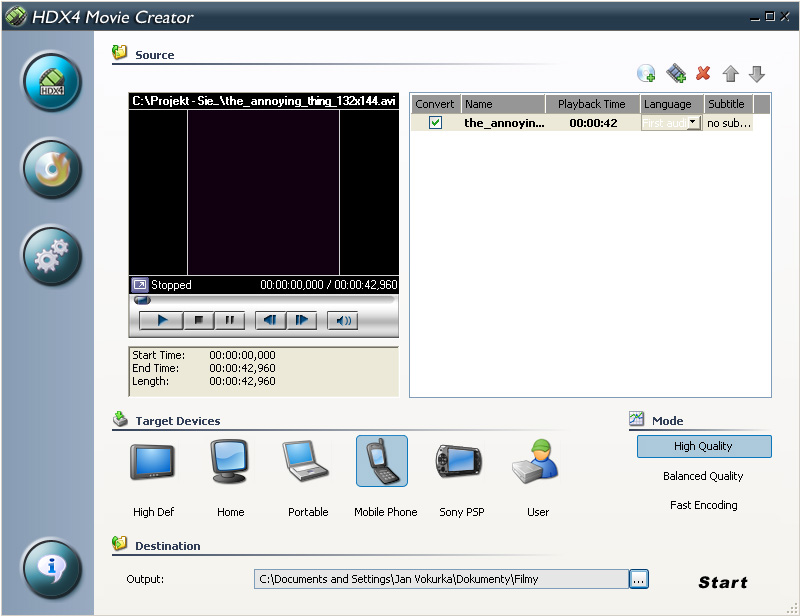Select the the_annoyin... file name cell
Screen dimensions: 800x616
pos(504,123)
